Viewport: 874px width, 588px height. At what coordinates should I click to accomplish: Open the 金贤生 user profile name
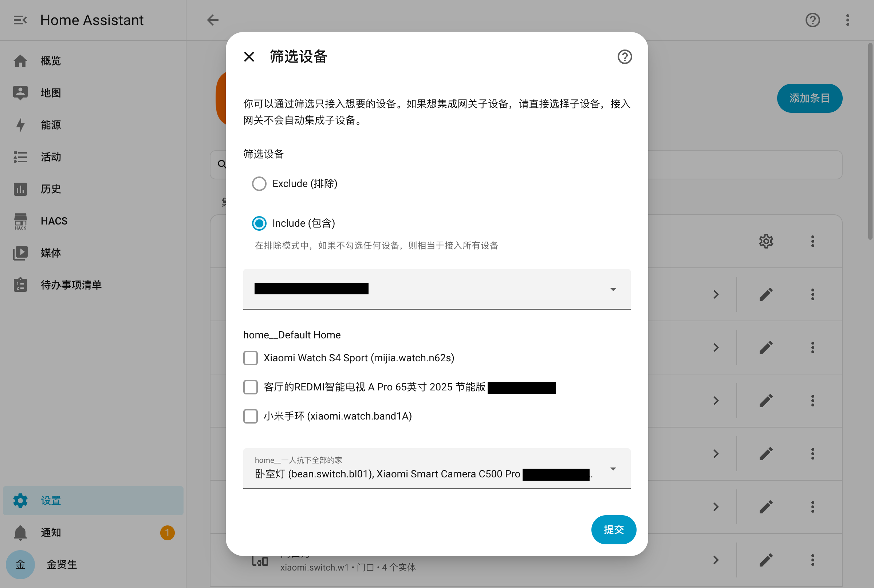62,564
